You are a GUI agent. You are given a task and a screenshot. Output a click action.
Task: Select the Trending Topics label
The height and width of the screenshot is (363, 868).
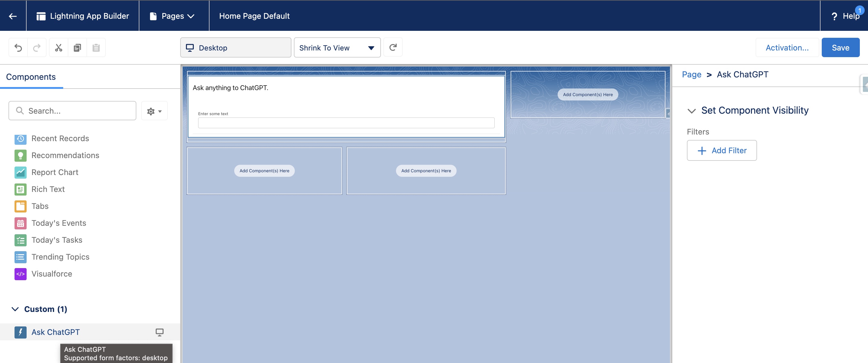point(61,257)
